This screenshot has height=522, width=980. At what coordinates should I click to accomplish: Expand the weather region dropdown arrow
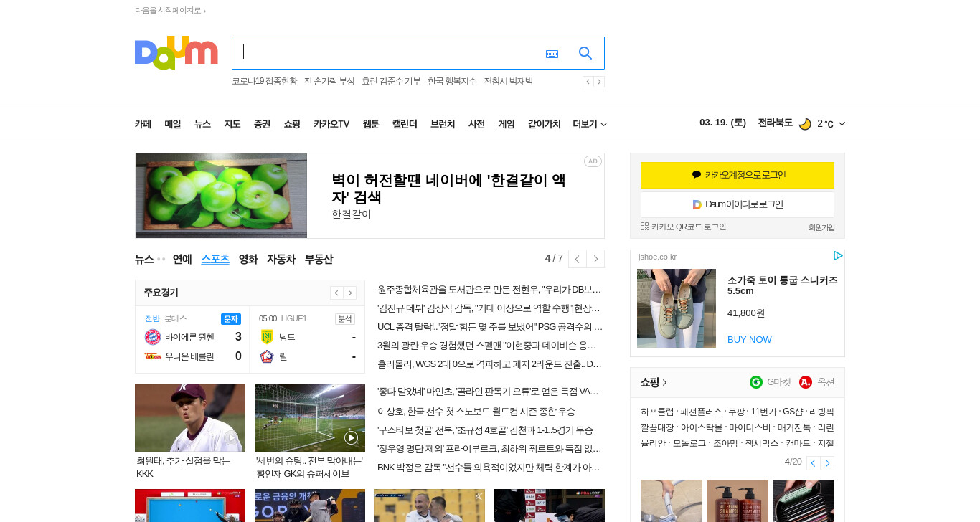point(842,124)
